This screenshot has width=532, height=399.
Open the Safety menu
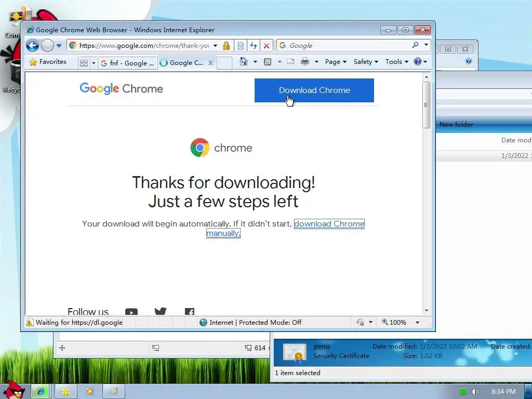tap(366, 62)
